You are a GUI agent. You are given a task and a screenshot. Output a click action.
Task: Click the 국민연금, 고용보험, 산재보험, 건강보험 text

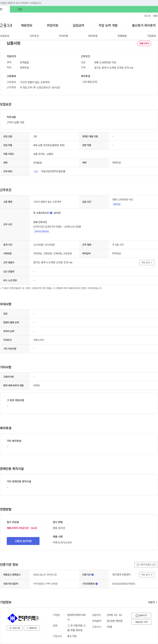pos(53,254)
